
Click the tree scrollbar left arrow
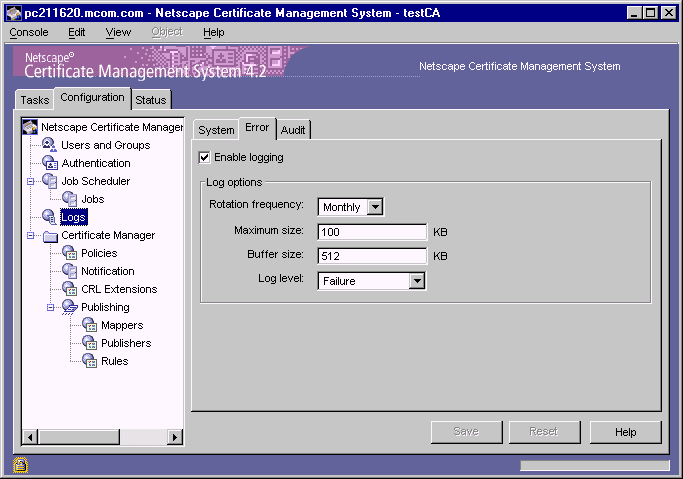pyautogui.click(x=30, y=437)
